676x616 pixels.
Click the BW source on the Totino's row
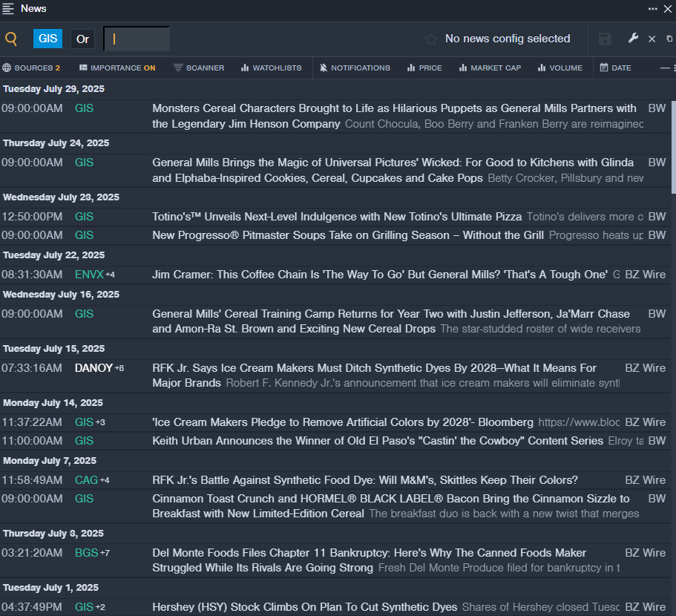657,217
